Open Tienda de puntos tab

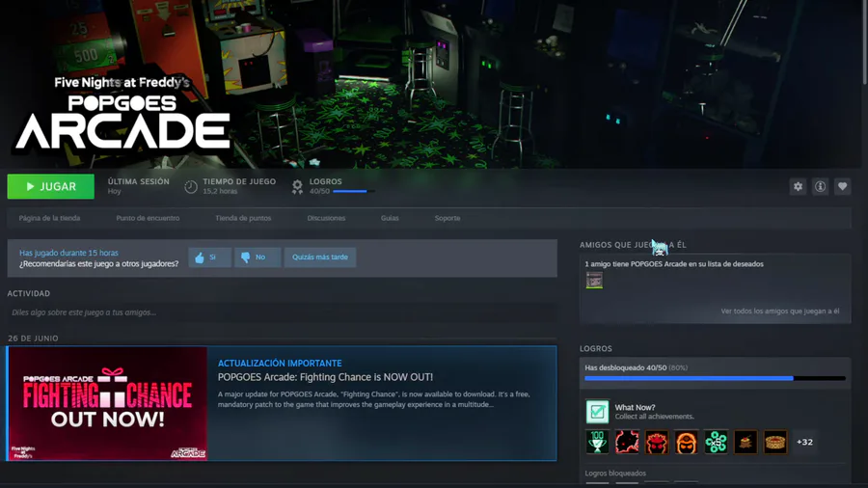(x=243, y=218)
